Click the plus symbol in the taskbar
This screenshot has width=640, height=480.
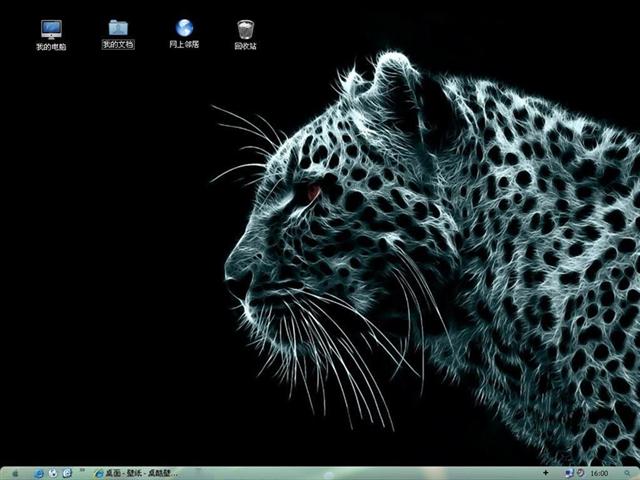[545, 472]
